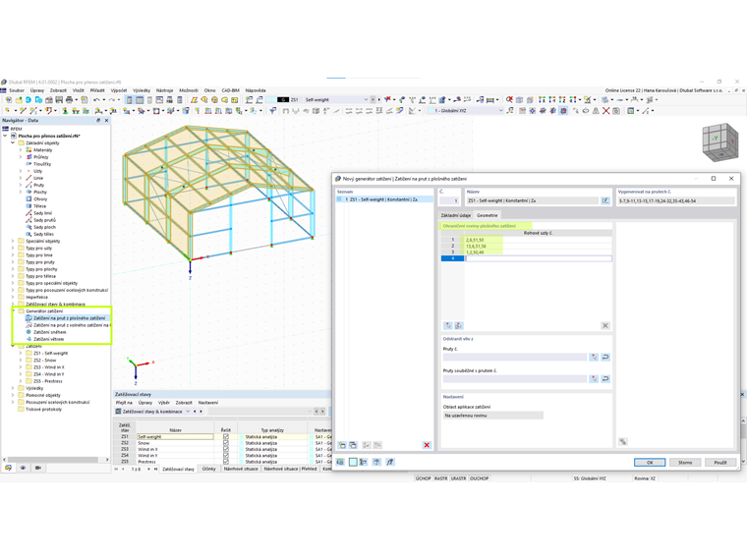
Task: Click the light blue color box at dialog bottom
Action: [x=353, y=462]
